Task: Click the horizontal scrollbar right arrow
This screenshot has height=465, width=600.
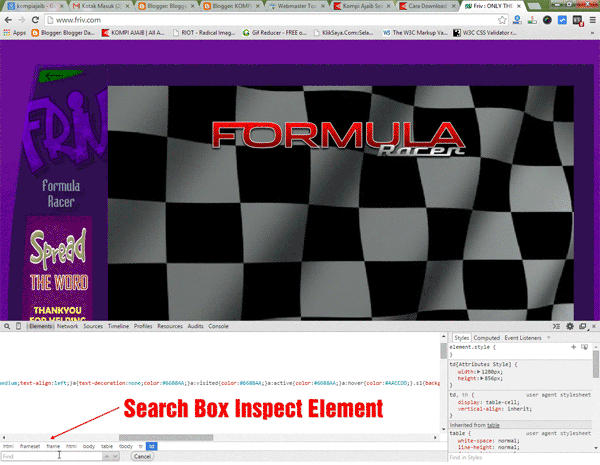Action: point(435,437)
